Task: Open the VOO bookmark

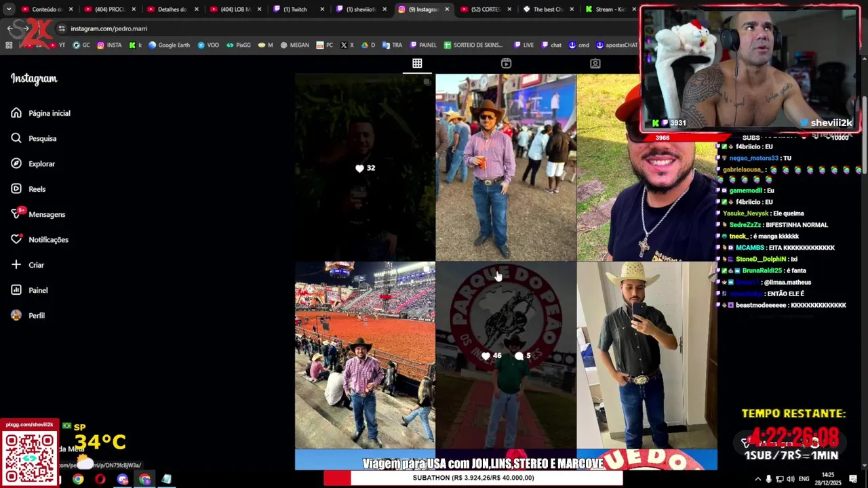Action: point(208,45)
